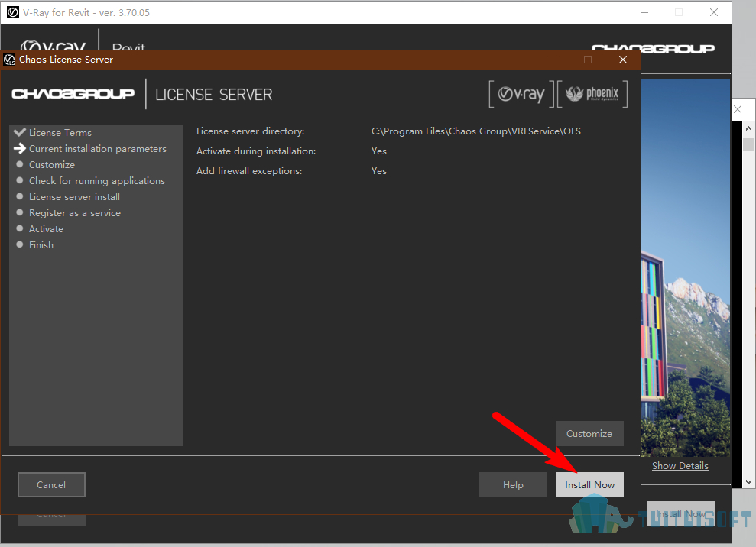Viewport: 756px width, 547px height.
Task: Select the Activate step
Action: point(46,229)
